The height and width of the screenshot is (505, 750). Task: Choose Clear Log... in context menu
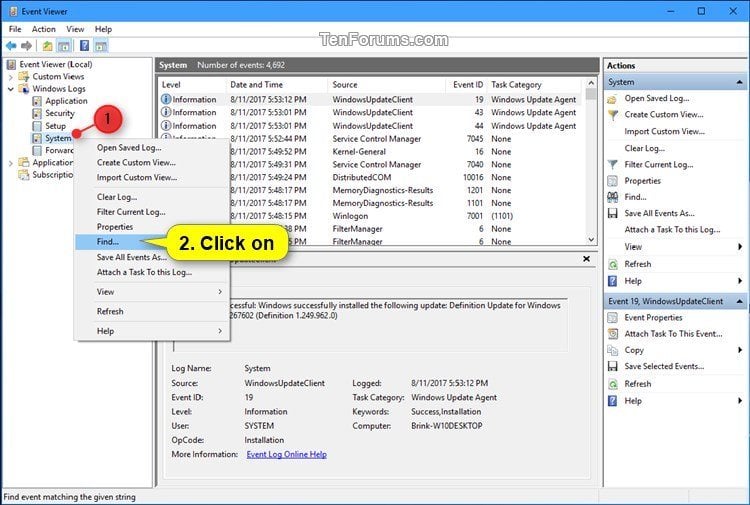pyautogui.click(x=152, y=197)
